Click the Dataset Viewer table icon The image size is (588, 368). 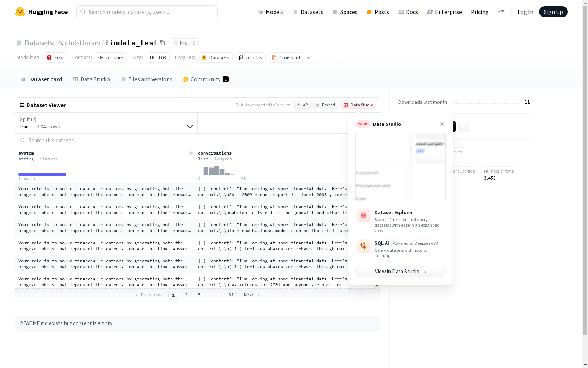point(22,105)
